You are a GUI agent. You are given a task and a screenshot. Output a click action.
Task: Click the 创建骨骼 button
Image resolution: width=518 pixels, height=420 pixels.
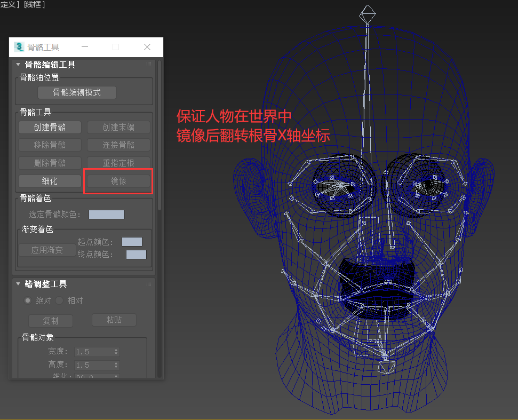(x=50, y=127)
